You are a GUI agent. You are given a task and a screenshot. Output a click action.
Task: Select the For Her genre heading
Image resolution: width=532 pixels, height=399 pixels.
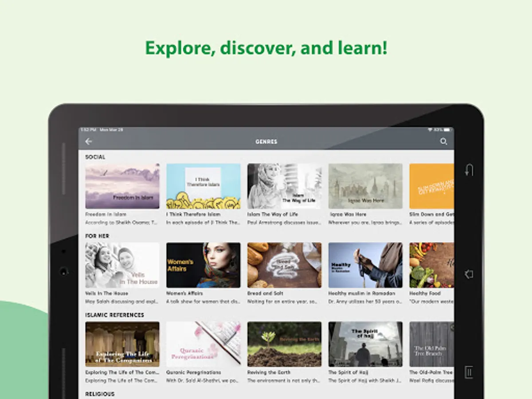tap(97, 236)
